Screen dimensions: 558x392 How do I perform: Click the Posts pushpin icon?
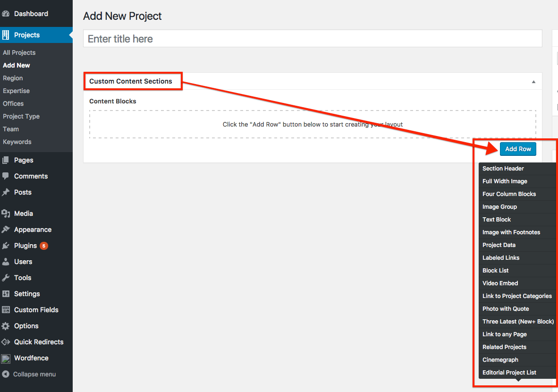[x=6, y=192]
